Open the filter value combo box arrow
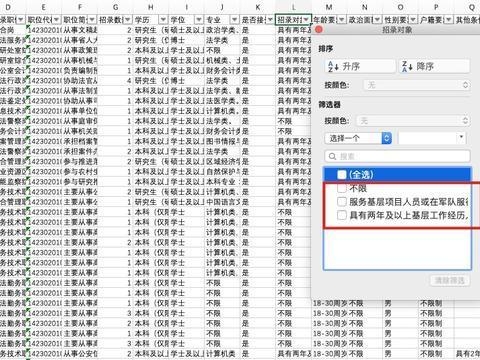This screenshot has width=480, height=360. (461, 137)
